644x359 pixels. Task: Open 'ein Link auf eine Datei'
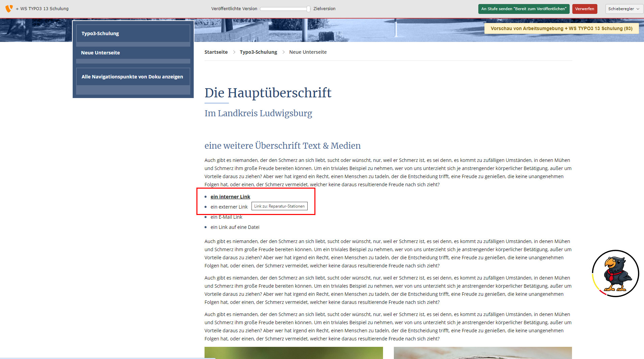pyautogui.click(x=235, y=227)
